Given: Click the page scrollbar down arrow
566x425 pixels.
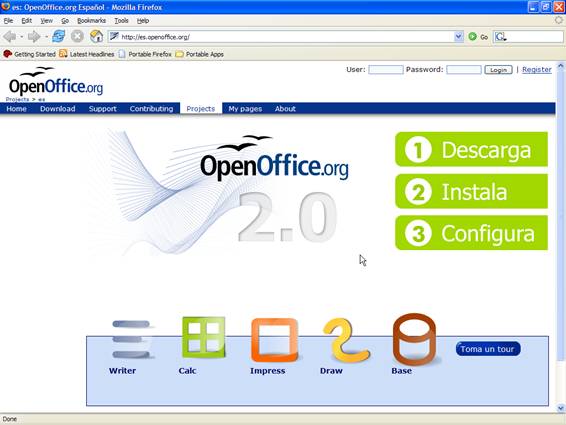Looking at the screenshot, I should [x=561, y=408].
